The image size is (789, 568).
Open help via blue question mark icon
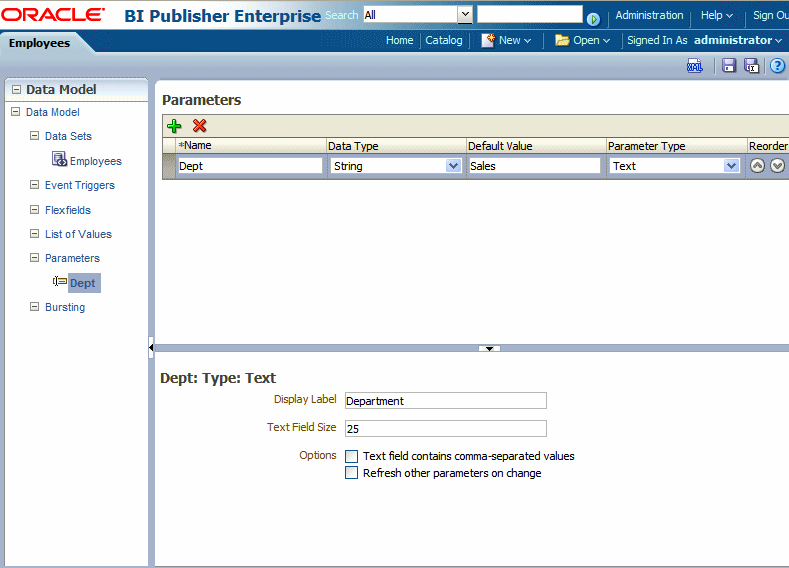point(777,66)
